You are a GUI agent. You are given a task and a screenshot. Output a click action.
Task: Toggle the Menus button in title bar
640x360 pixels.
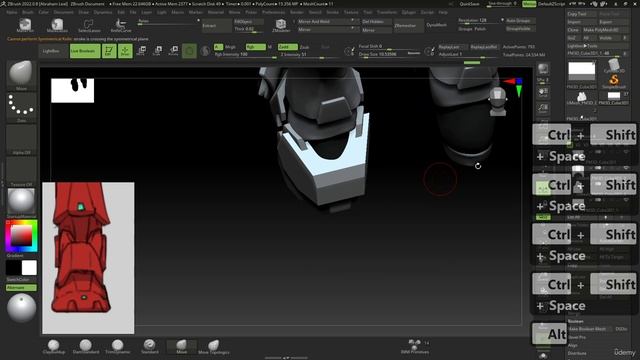[529, 4]
